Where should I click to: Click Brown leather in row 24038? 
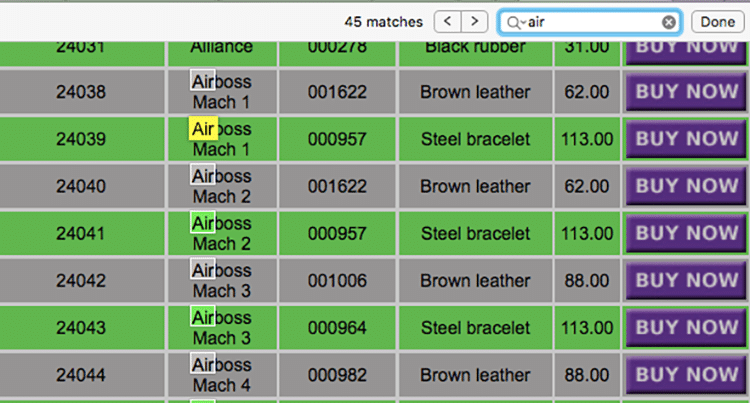coord(475,92)
